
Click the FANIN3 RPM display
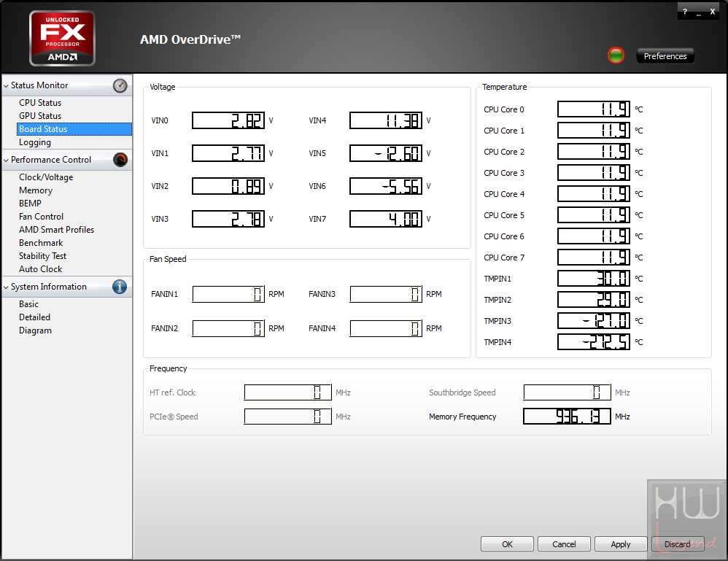click(386, 294)
